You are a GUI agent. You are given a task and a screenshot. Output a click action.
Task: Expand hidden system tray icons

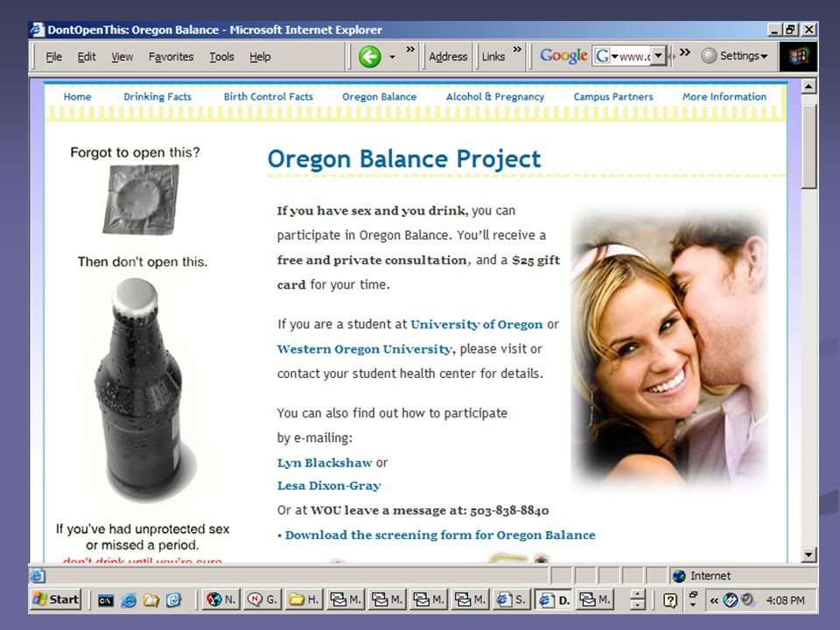tap(714, 600)
